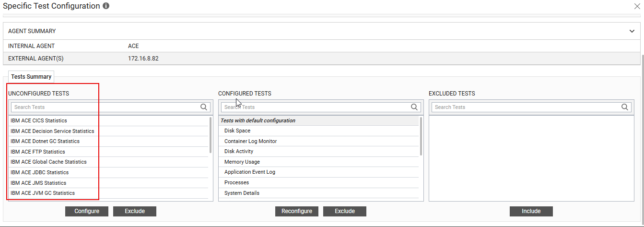Focus the Excluded Tests search field
Viewport: 644px width, 227px height.
tap(525, 107)
